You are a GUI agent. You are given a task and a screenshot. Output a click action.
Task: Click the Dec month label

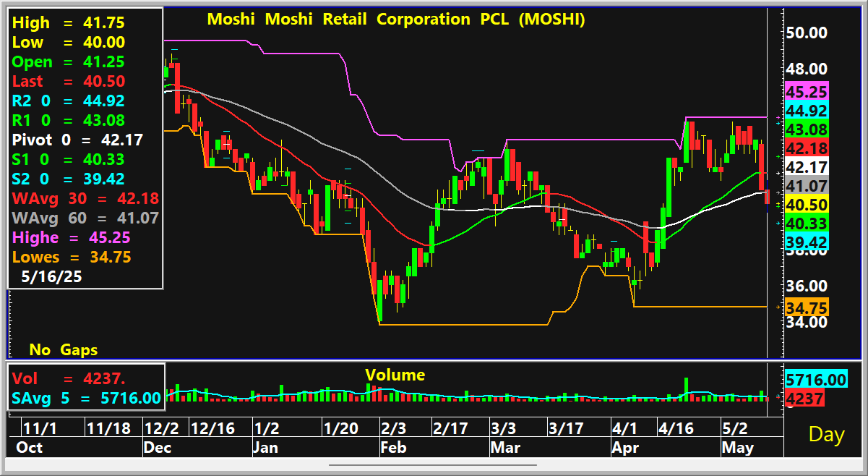tap(158, 449)
